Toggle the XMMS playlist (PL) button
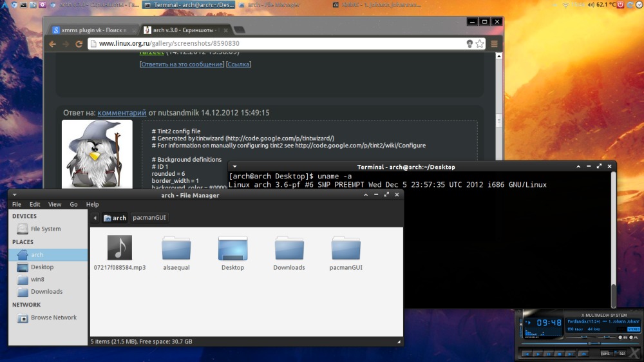644x362 pixels. [x=633, y=338]
